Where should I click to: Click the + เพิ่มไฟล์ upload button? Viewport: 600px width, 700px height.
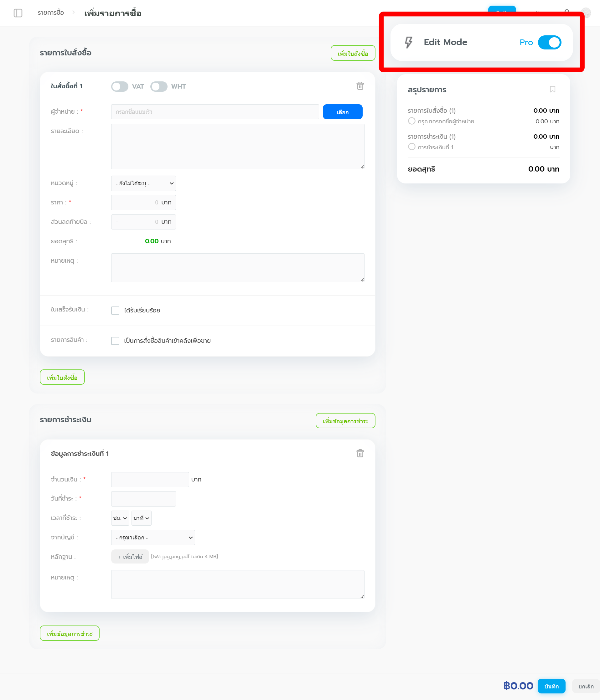(x=130, y=557)
